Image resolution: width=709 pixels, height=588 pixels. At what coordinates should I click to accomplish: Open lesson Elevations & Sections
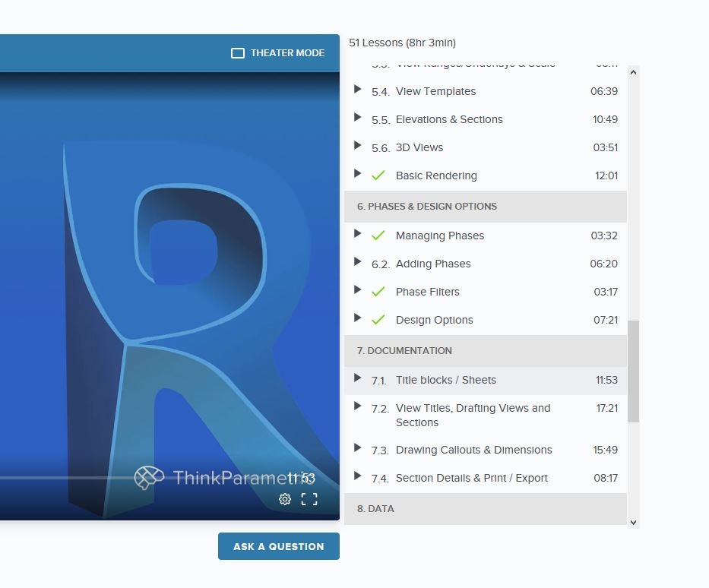pyautogui.click(x=449, y=119)
